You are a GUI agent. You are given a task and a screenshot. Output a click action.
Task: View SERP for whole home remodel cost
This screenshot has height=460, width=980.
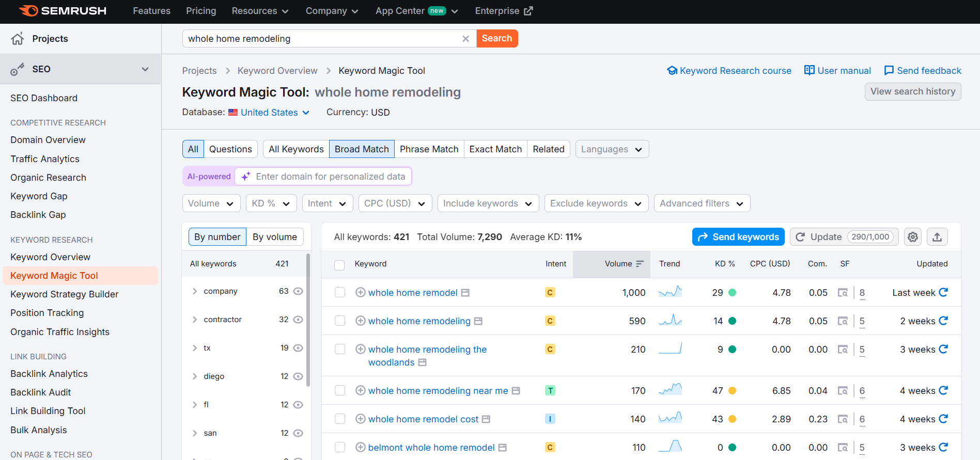click(843, 419)
